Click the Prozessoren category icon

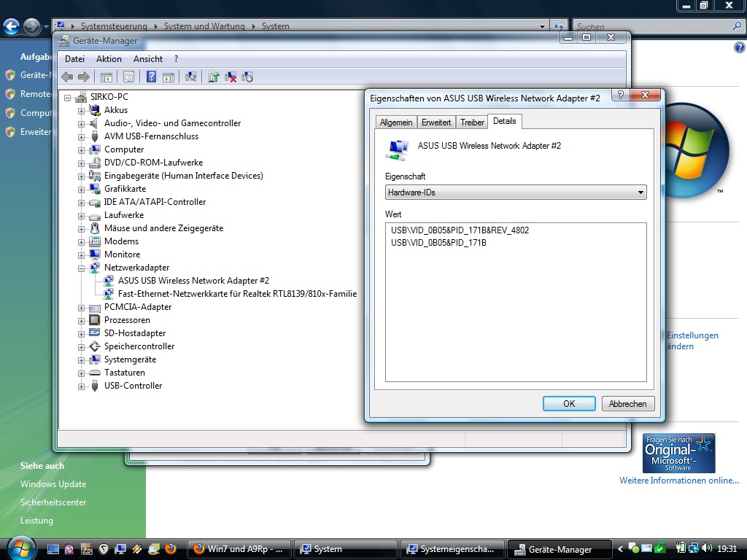(95, 320)
